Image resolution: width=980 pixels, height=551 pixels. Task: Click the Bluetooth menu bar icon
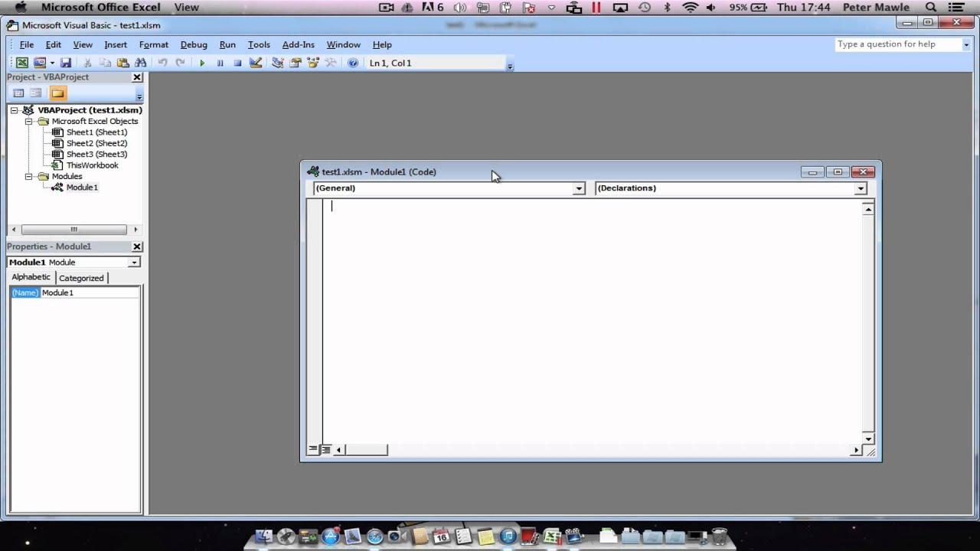tap(667, 8)
